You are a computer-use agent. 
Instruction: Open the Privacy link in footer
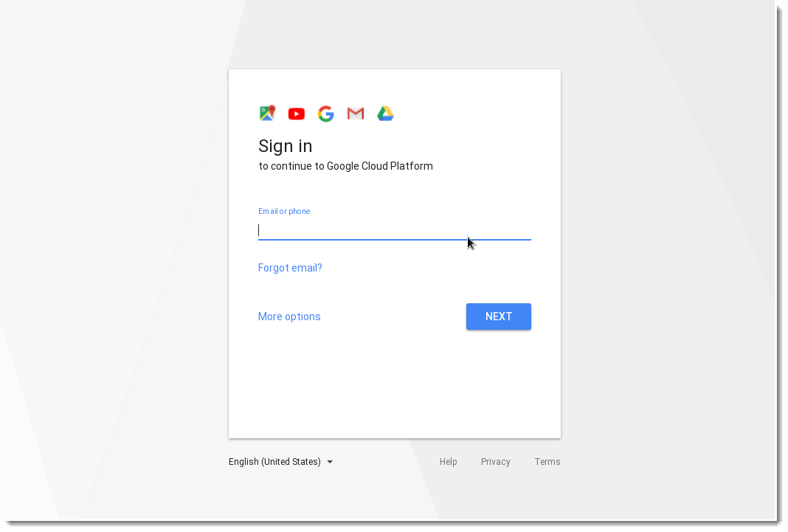click(x=496, y=462)
